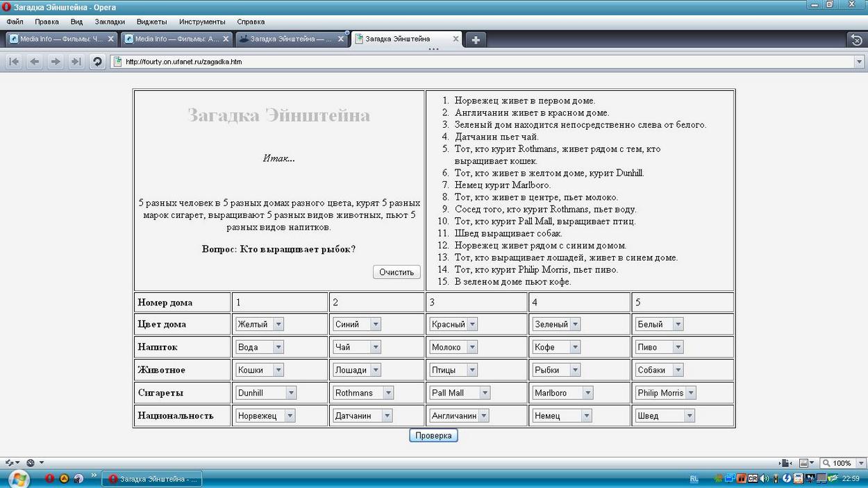This screenshot has height=488, width=868.
Task: Reload the page with the Reload button
Action: click(x=98, y=62)
